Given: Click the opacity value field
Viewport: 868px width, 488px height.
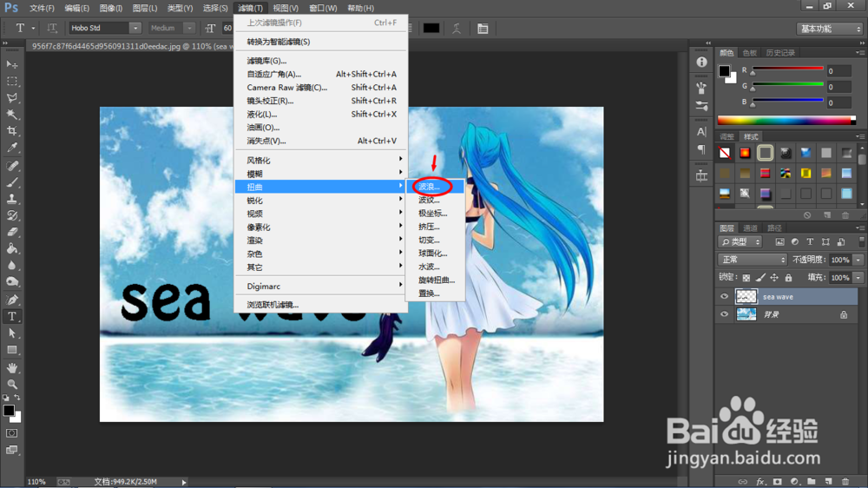Looking at the screenshot, I should (x=841, y=260).
